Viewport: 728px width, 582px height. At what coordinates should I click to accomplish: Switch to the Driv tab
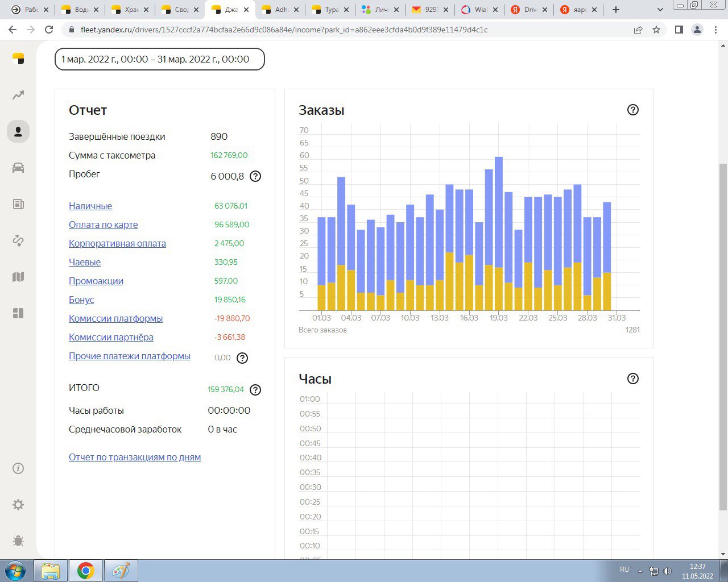(530, 10)
